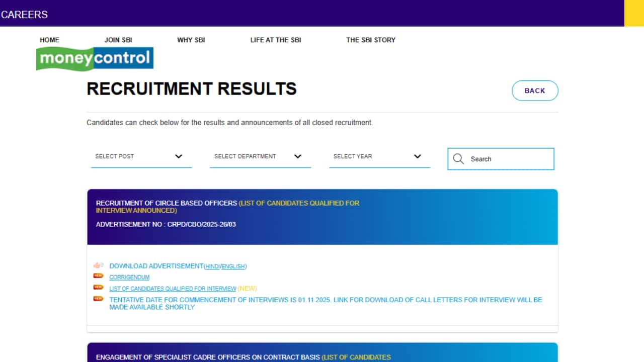
Task: Switch to the JOIN SBI menu
Action: point(118,40)
